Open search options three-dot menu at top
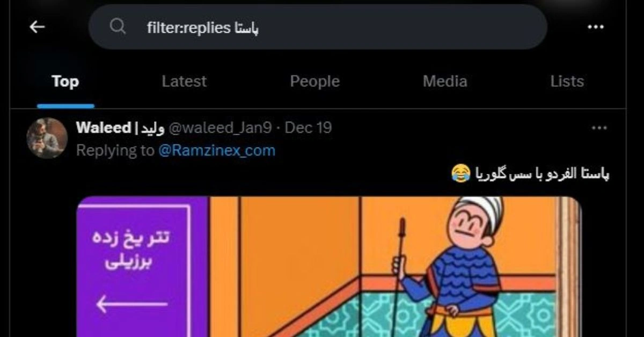 [596, 27]
